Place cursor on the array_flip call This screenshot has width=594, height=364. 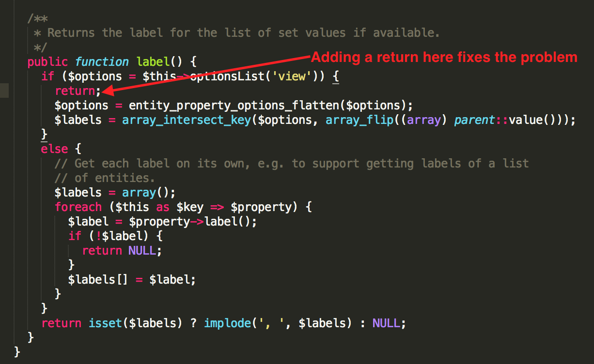click(x=359, y=120)
